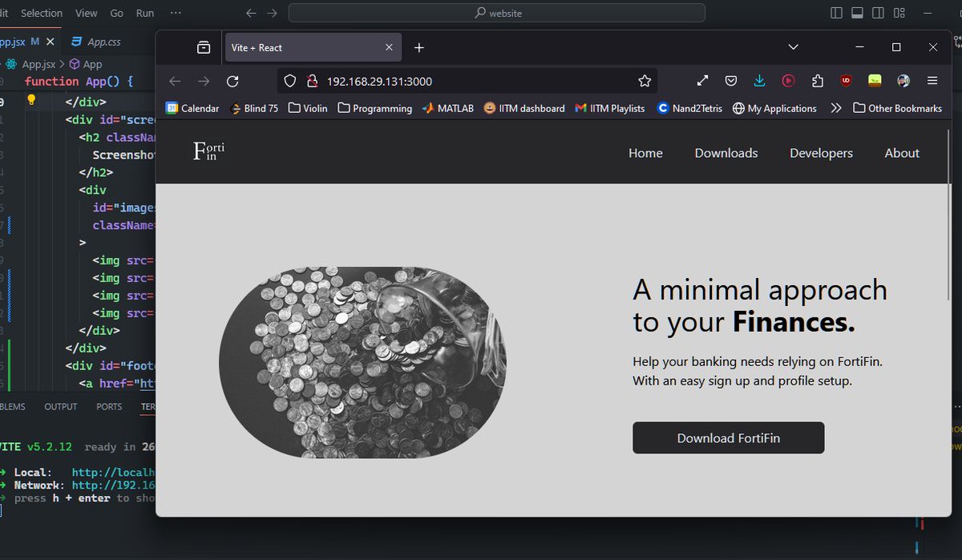Click the Firefox tab history box icon

(x=204, y=48)
